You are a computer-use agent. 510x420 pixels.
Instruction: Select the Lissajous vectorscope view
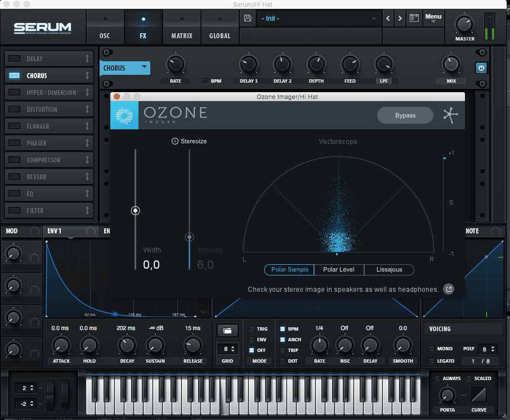389,270
